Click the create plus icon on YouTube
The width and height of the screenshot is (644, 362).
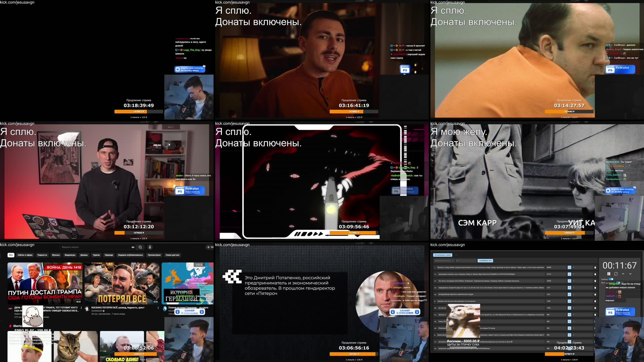[209, 247]
